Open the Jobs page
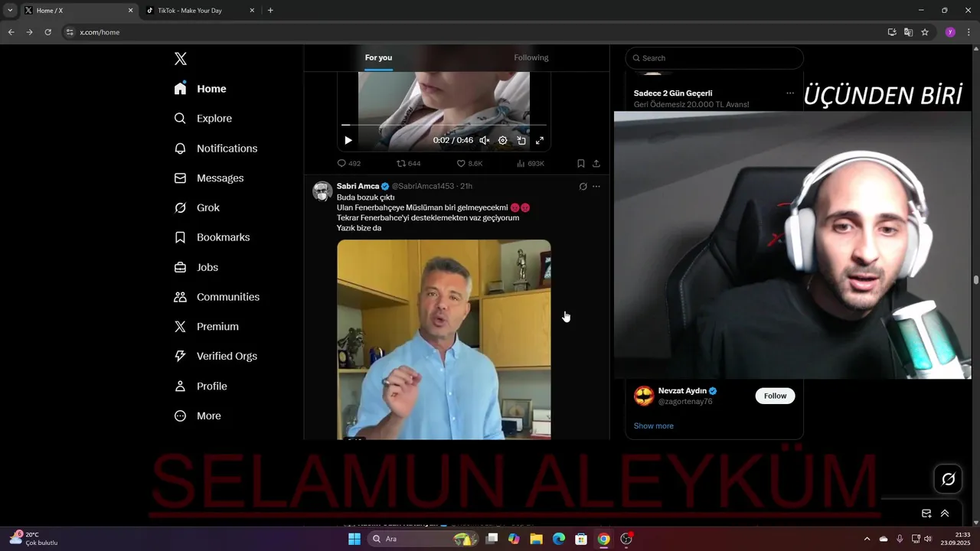This screenshot has height=551, width=980. click(196, 267)
